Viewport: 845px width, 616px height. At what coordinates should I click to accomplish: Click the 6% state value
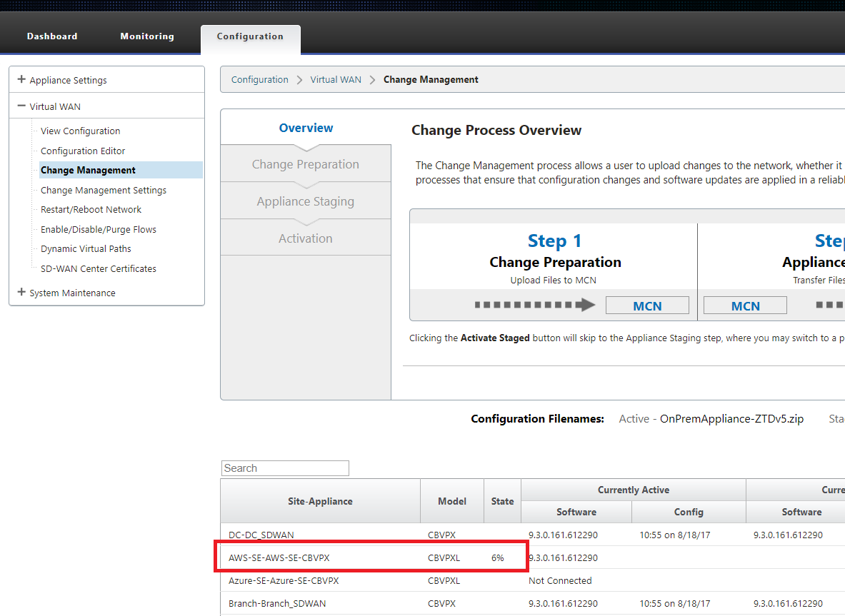(497, 558)
